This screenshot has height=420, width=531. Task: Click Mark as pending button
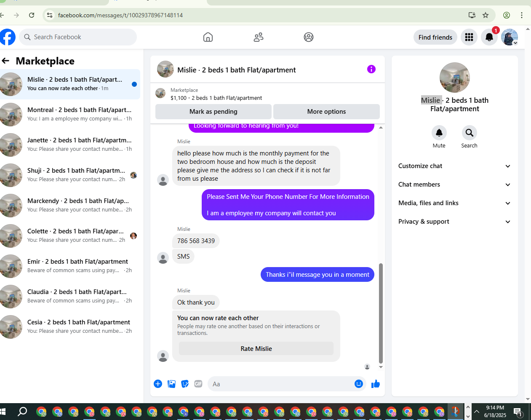(213, 112)
